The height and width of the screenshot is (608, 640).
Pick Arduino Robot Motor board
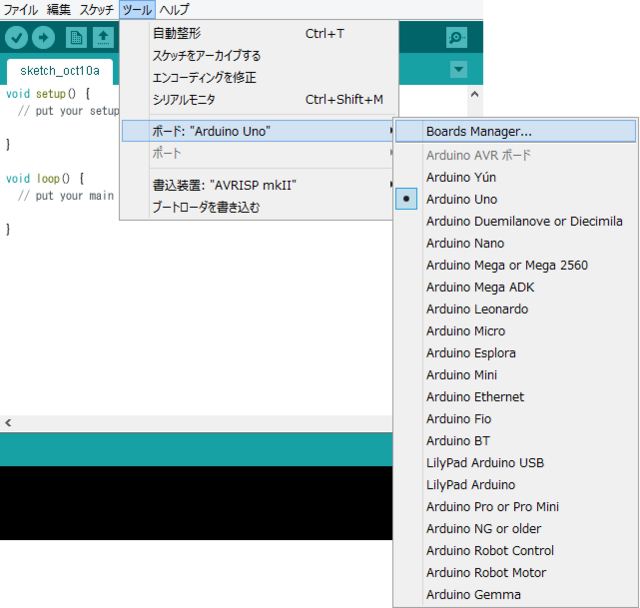[x=516, y=572]
